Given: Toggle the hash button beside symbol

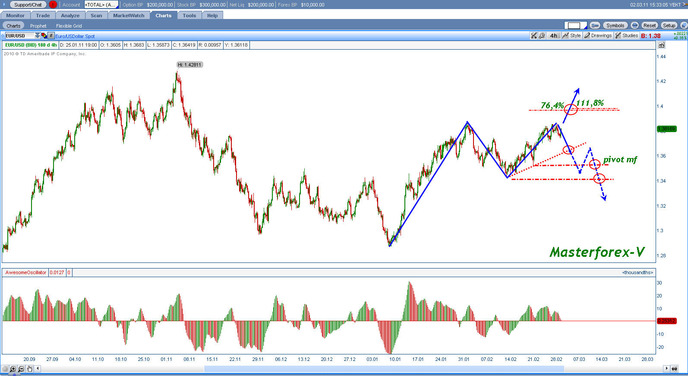Looking at the screenshot, I should point(50,36).
